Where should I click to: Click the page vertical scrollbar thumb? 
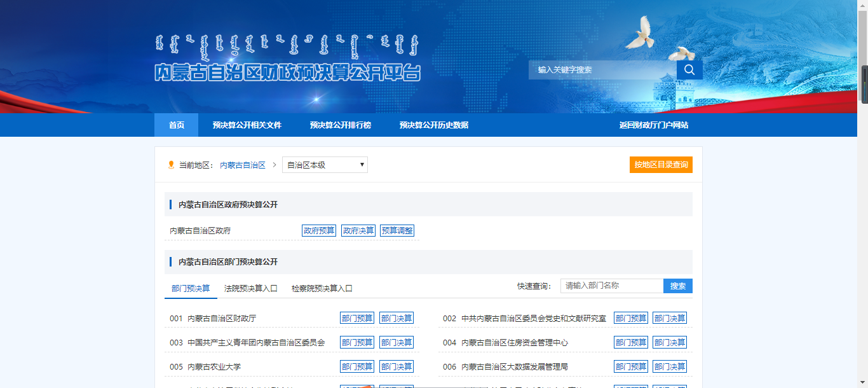click(x=864, y=84)
